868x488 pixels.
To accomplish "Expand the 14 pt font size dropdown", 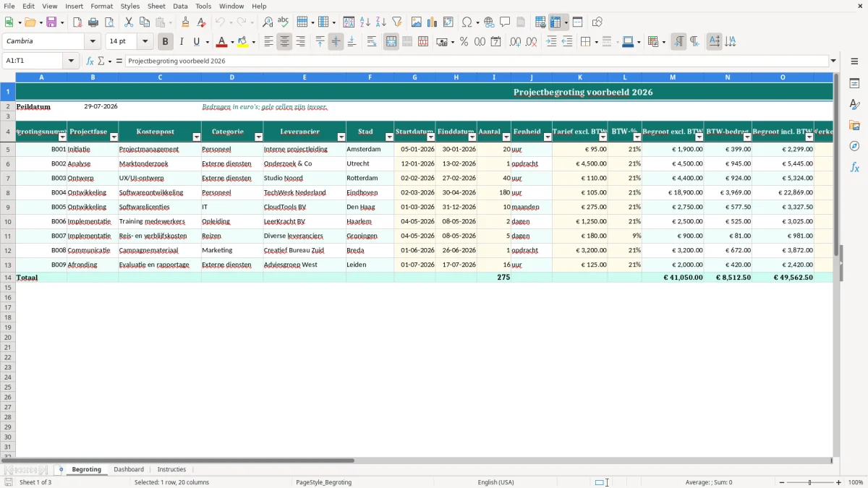I will 145,42.
